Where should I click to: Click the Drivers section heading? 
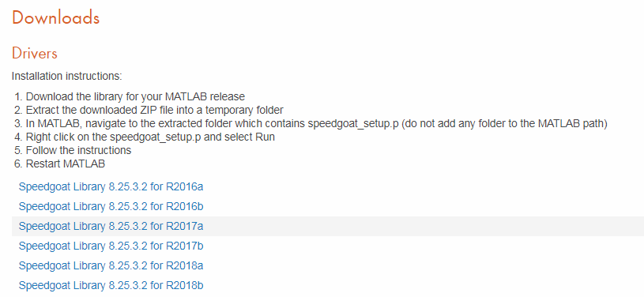pyautogui.click(x=35, y=54)
